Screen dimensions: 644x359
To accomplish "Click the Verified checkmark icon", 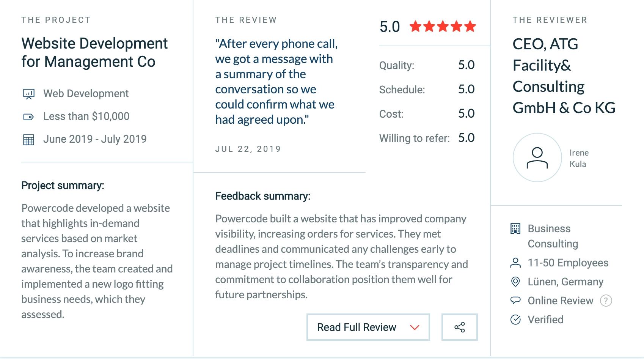I will click(x=515, y=320).
